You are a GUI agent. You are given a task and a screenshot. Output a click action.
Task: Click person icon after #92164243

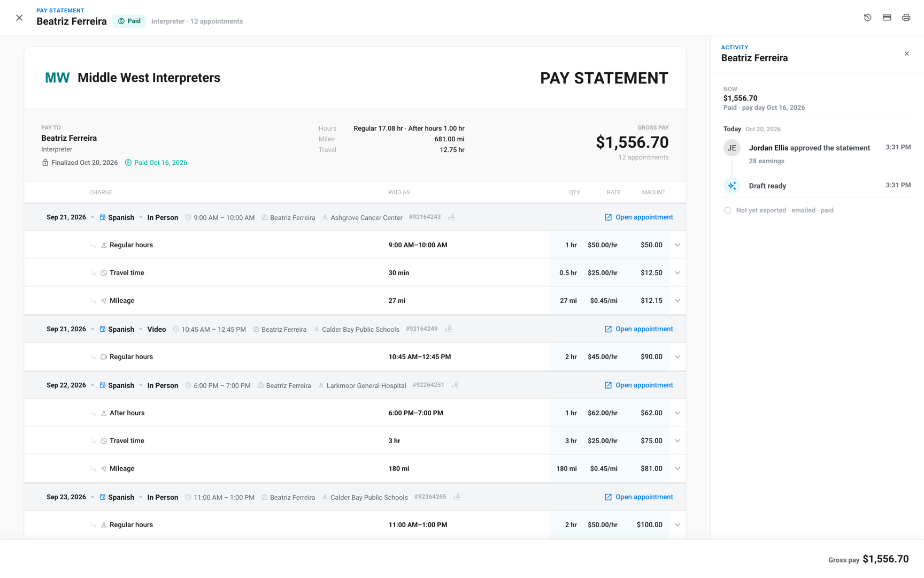tap(451, 217)
